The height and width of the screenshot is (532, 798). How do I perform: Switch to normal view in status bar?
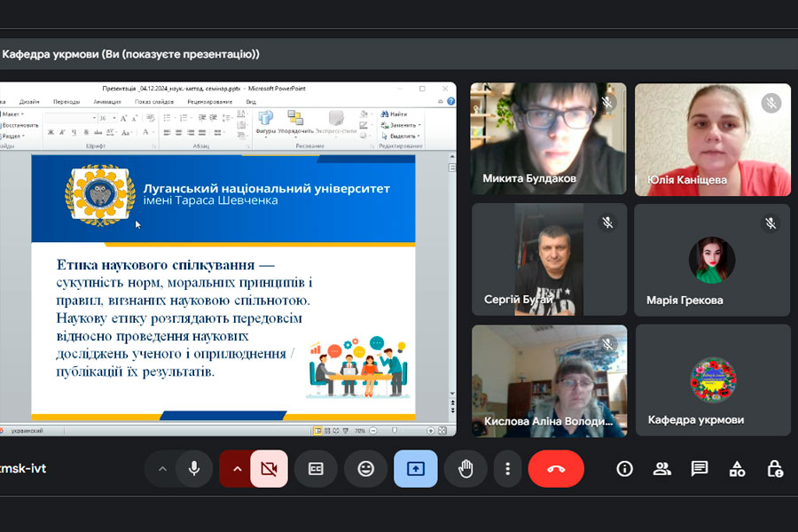317,431
